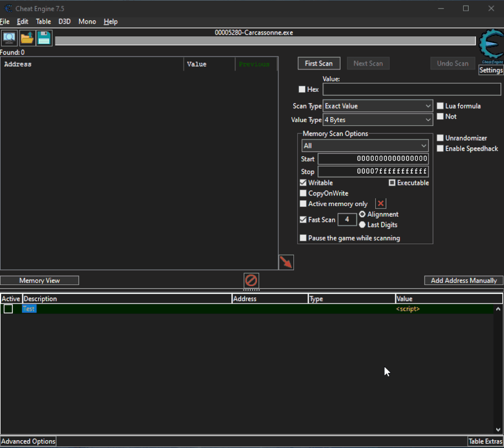This screenshot has width=504, height=448.
Task: Check the Not option
Action: coord(440,116)
